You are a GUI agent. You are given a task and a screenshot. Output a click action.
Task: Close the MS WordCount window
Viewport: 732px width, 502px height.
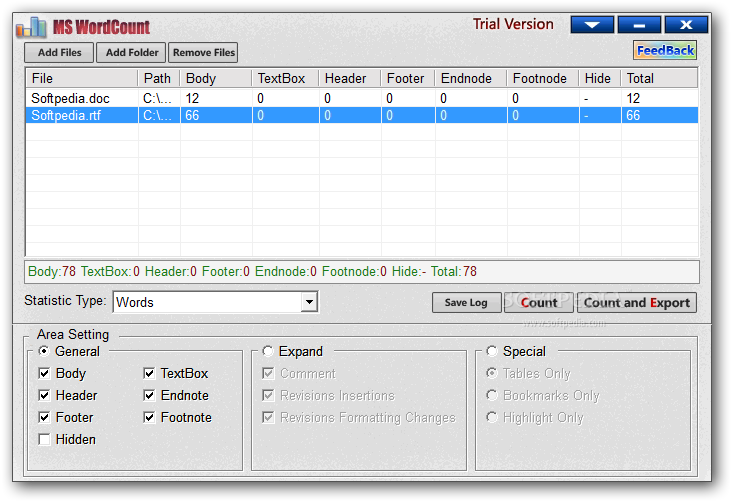686,25
